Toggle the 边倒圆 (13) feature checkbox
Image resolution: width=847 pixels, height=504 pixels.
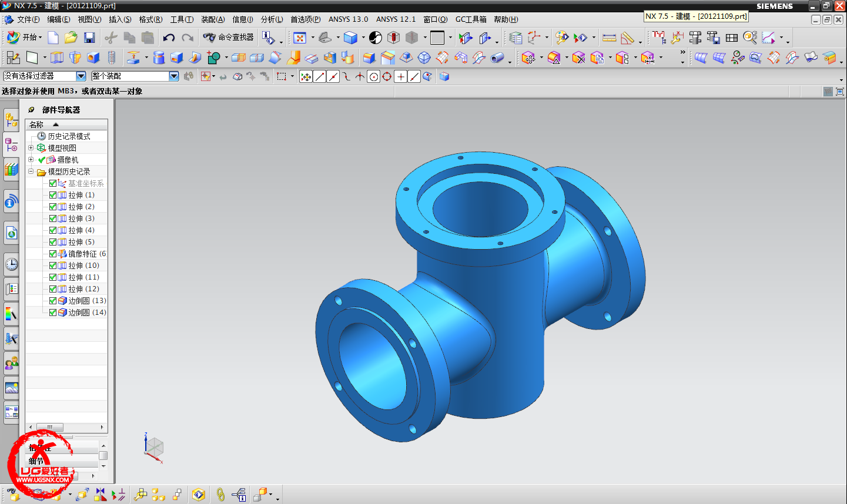pyautogui.click(x=53, y=301)
